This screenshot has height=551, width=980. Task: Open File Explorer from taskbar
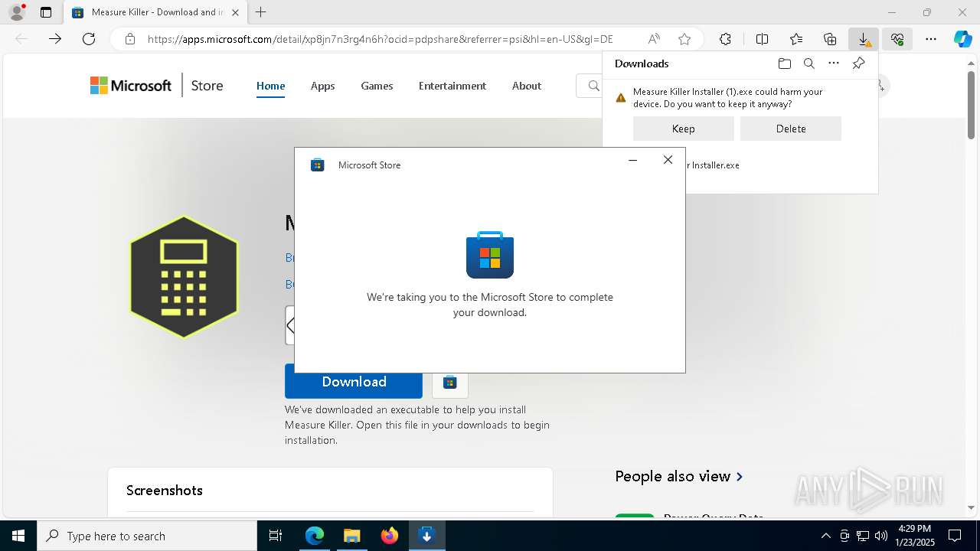click(351, 536)
